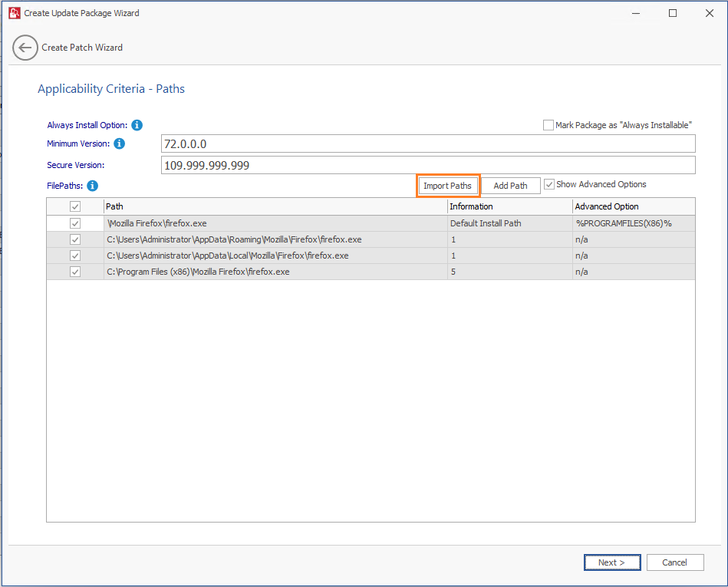Click the Default Install Path information cell
728x587 pixels.
pos(510,223)
